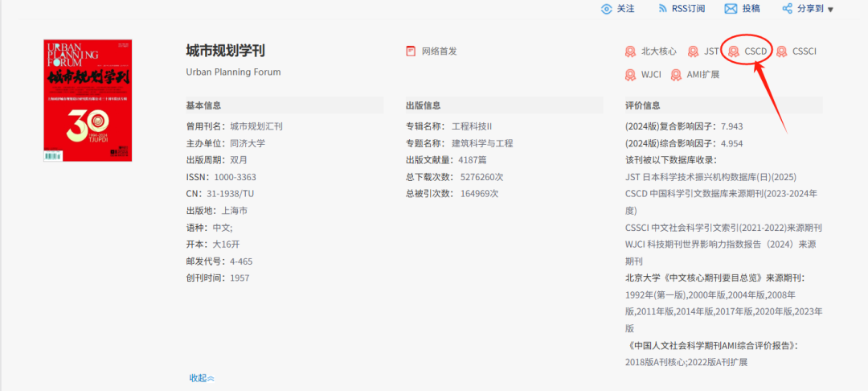868x391 pixels.
Task: Click the album name 工程科技II
Action: coord(472,126)
